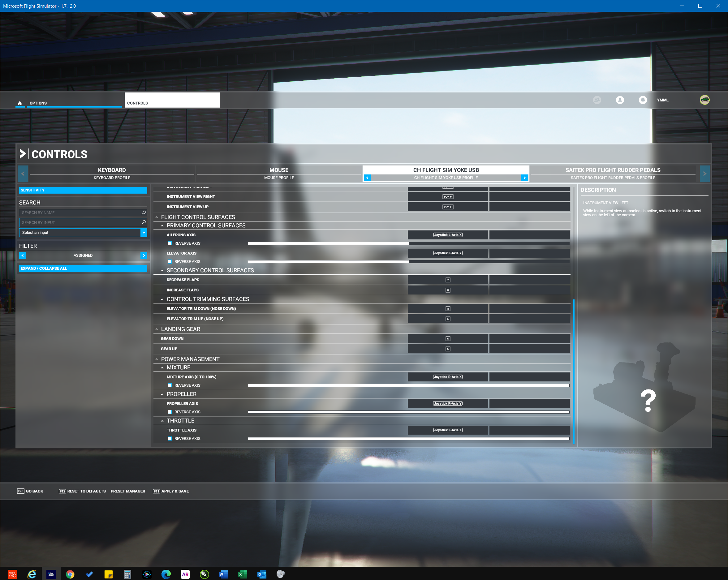This screenshot has width=728, height=580.
Task: Click the Search By Name field
Action: point(83,212)
